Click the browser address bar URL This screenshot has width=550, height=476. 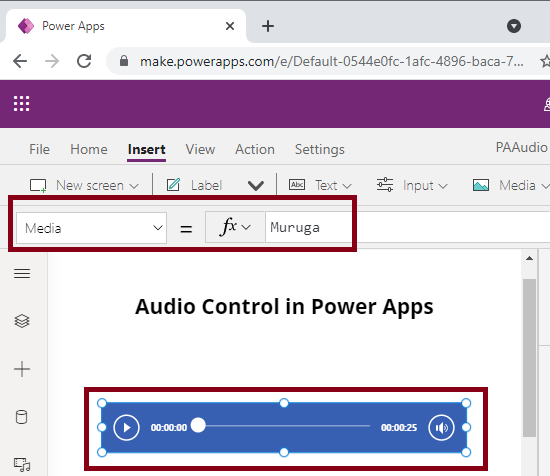coord(331,61)
